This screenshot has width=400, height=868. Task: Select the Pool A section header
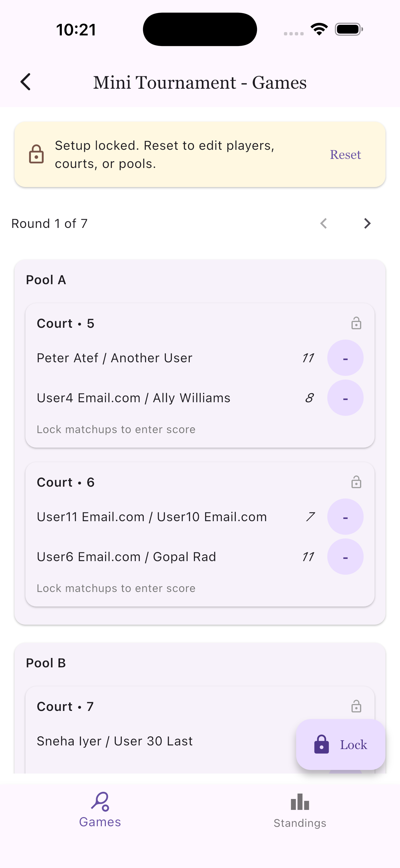coord(46,279)
